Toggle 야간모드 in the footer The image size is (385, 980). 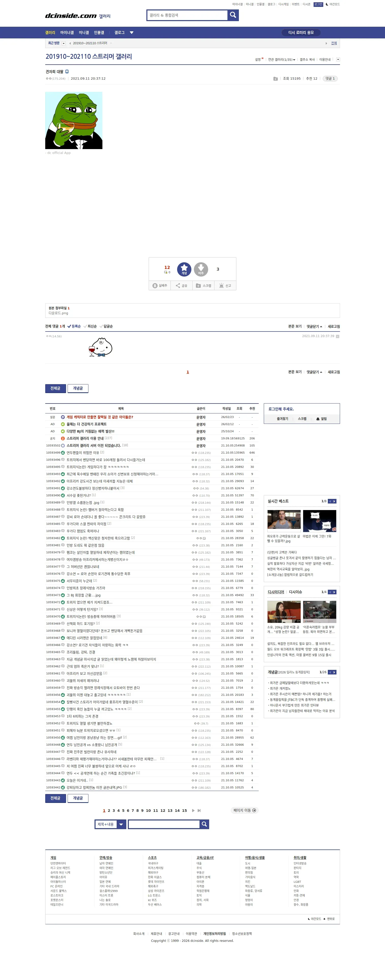(314, 919)
